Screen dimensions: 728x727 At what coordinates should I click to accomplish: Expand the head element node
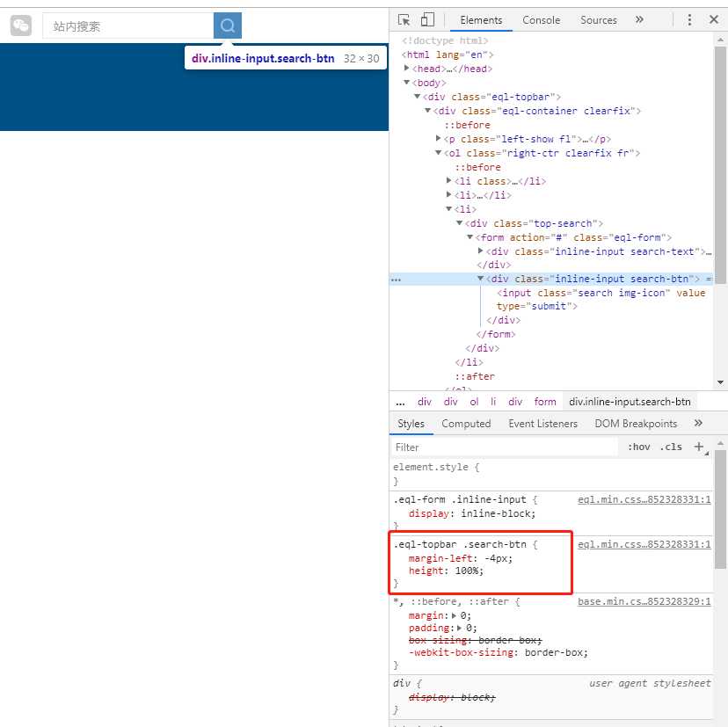click(407, 69)
